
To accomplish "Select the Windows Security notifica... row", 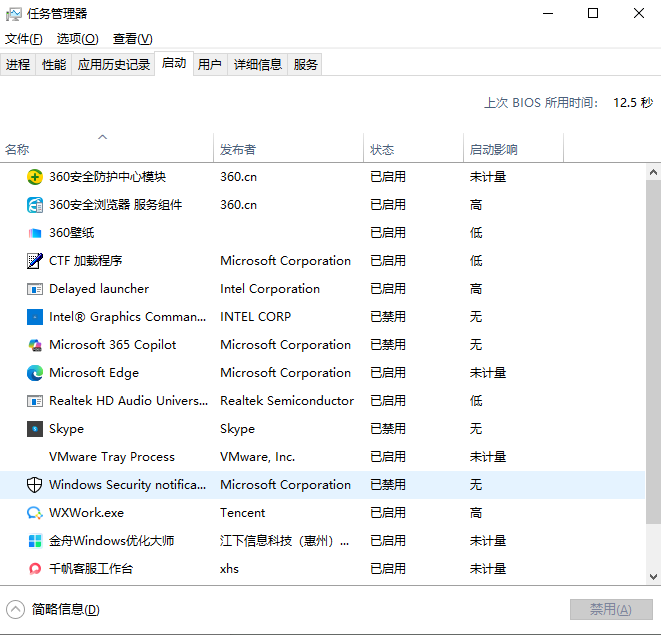I will pyautogui.click(x=322, y=485).
